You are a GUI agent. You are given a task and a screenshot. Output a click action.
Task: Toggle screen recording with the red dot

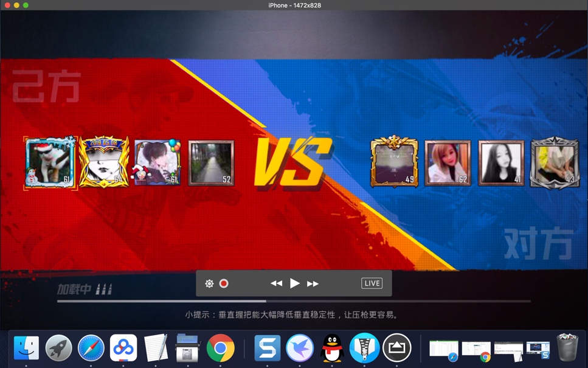223,283
